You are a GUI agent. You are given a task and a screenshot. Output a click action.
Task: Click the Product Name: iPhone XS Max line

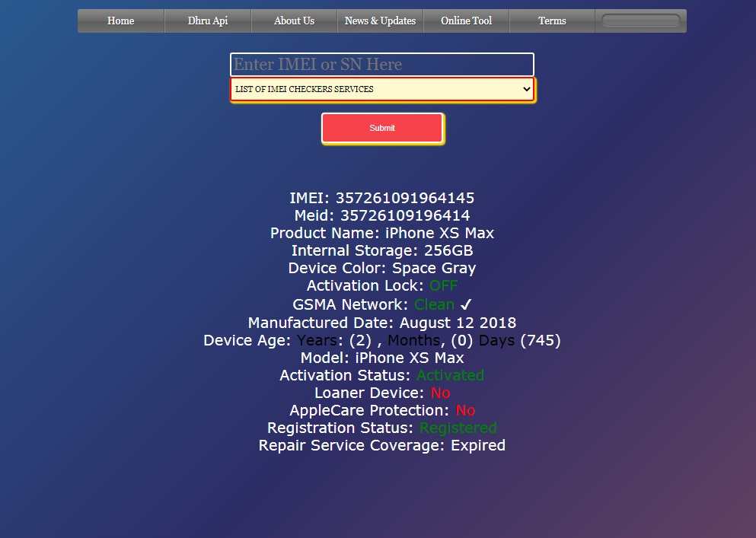tap(382, 233)
